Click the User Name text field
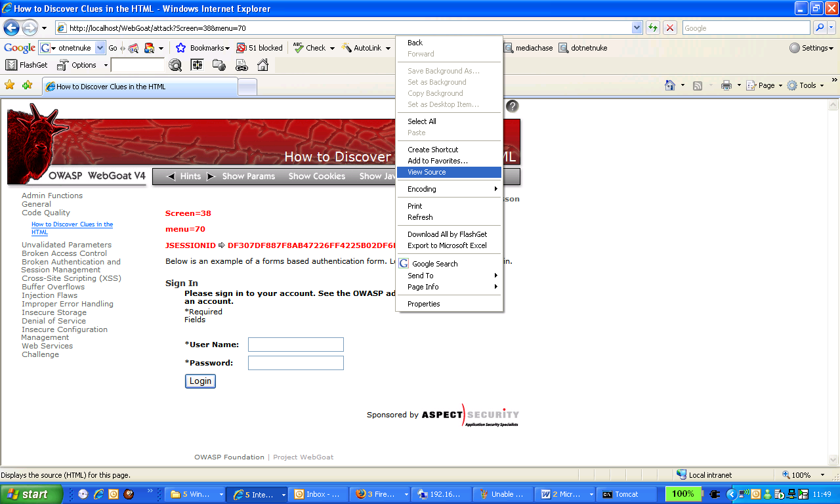The width and height of the screenshot is (840, 504). [295, 345]
